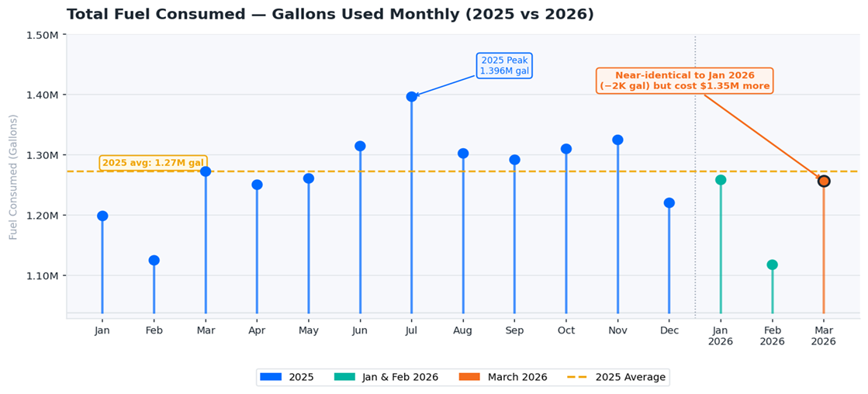This screenshot has width=868, height=394.
Task: Select the Near-identical to Jan 2026 callout
Action: pos(684,81)
